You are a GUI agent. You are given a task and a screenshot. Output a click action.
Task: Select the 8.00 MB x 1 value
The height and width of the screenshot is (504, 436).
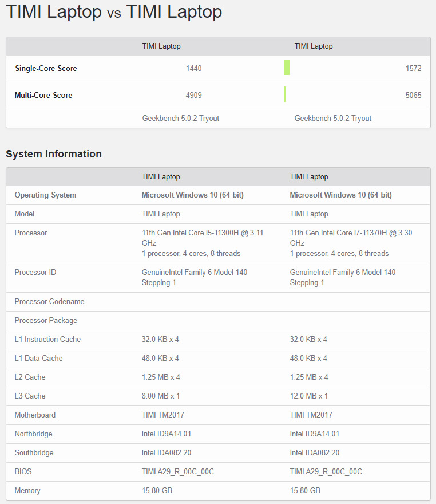pyautogui.click(x=161, y=396)
